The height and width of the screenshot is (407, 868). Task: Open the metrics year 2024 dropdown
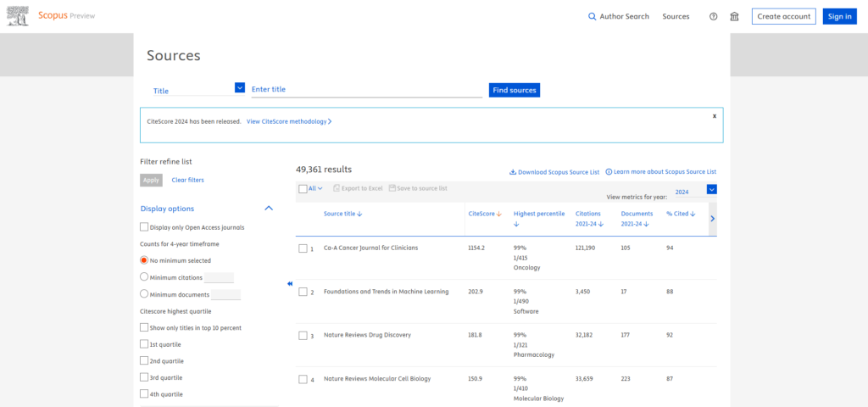[x=712, y=190]
